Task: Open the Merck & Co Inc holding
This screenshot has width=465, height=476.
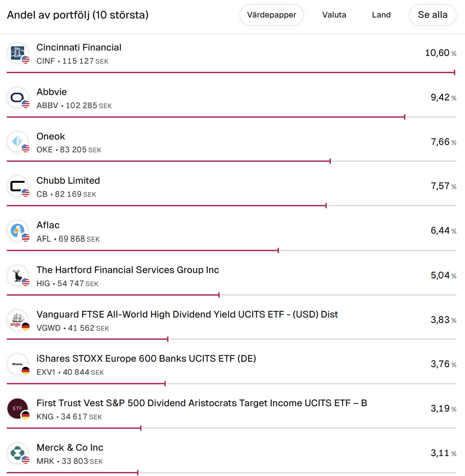Action: (70, 448)
